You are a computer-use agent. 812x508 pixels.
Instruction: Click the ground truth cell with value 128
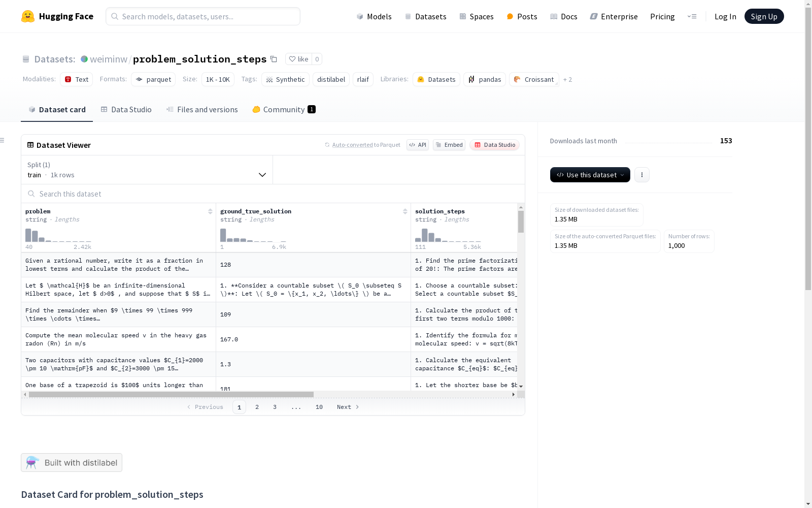pos(314,265)
